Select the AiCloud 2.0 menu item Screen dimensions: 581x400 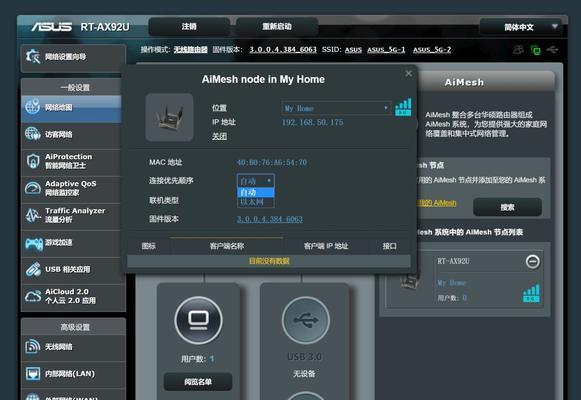click(73, 297)
